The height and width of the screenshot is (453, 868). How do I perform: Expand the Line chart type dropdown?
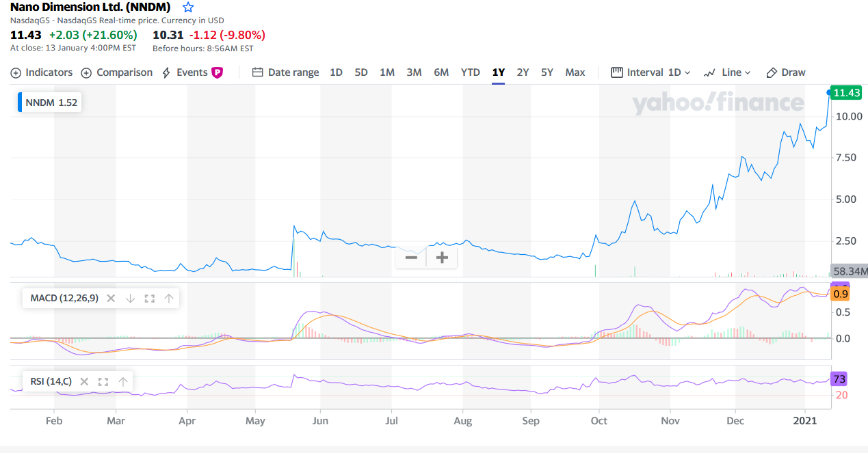tap(728, 72)
